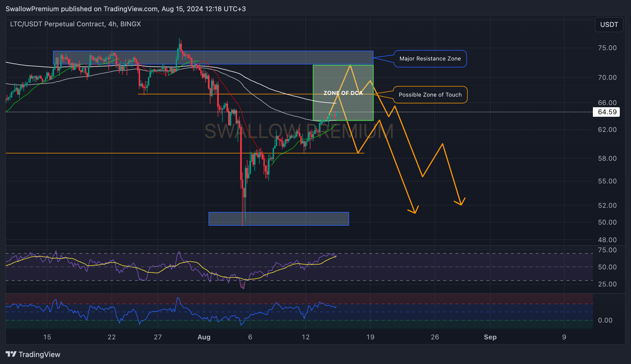
Task: Click the 75.00 price axis label of the main chart
Action: tap(607, 48)
